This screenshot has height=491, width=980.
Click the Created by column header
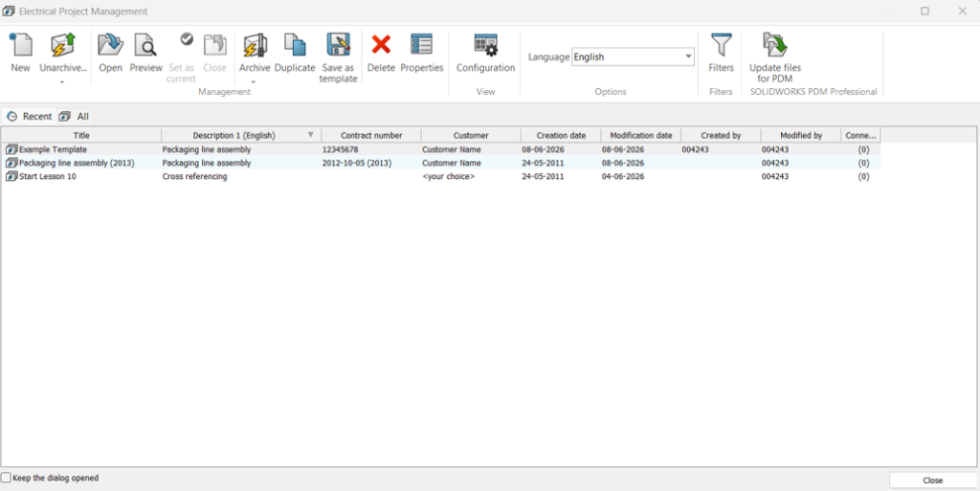pos(721,135)
